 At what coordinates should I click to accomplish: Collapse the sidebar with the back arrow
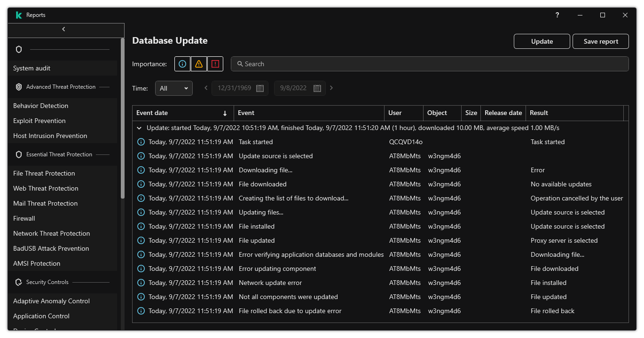(x=63, y=29)
